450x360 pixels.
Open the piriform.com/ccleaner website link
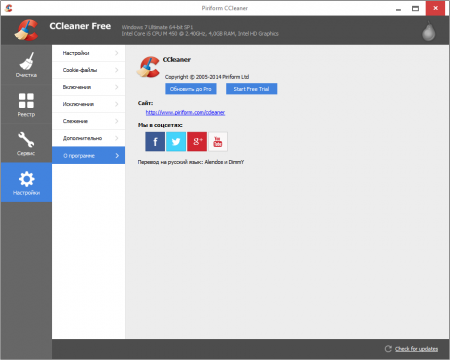[185, 113]
